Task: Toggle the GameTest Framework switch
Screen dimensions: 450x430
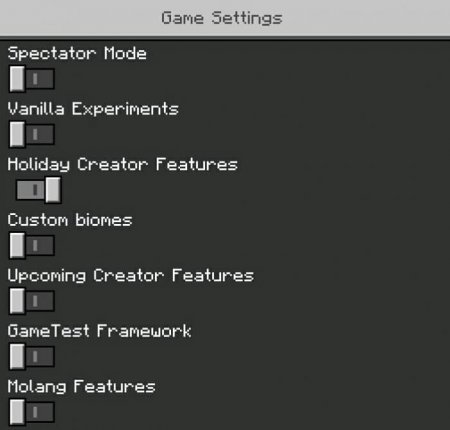Action: (x=32, y=357)
